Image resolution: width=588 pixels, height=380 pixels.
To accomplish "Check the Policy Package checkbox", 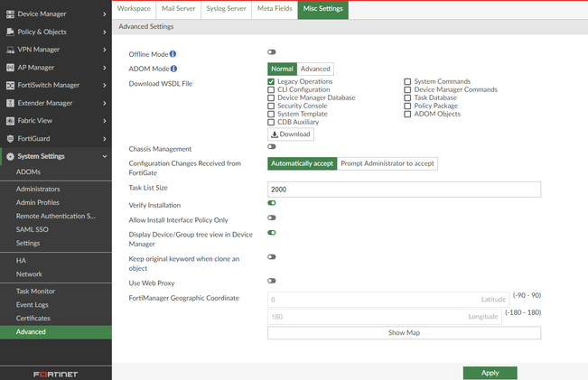I will [x=407, y=106].
